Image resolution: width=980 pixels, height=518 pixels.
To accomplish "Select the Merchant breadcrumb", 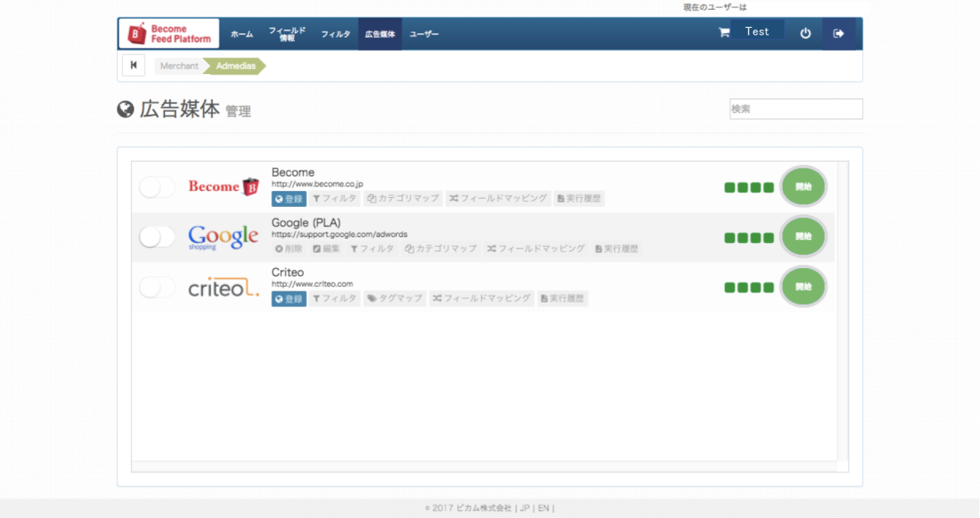I will pyautogui.click(x=180, y=66).
